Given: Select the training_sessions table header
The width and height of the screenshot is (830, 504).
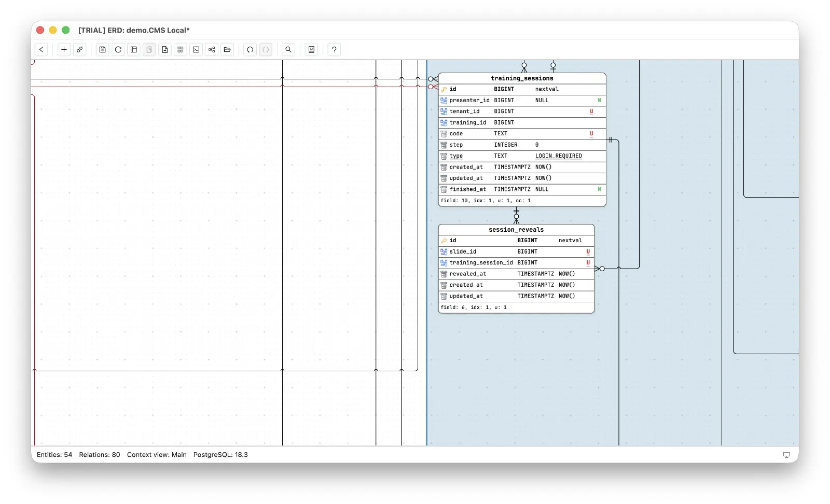Looking at the screenshot, I should tap(522, 78).
